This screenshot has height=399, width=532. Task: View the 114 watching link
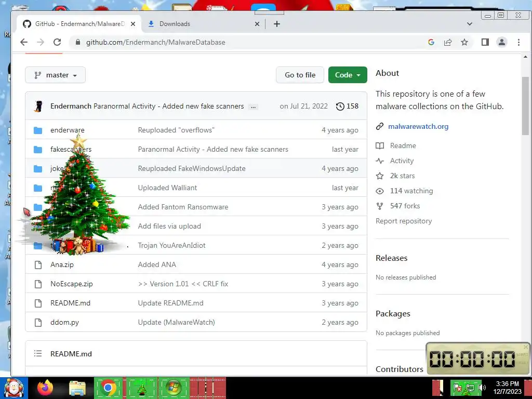tap(411, 191)
